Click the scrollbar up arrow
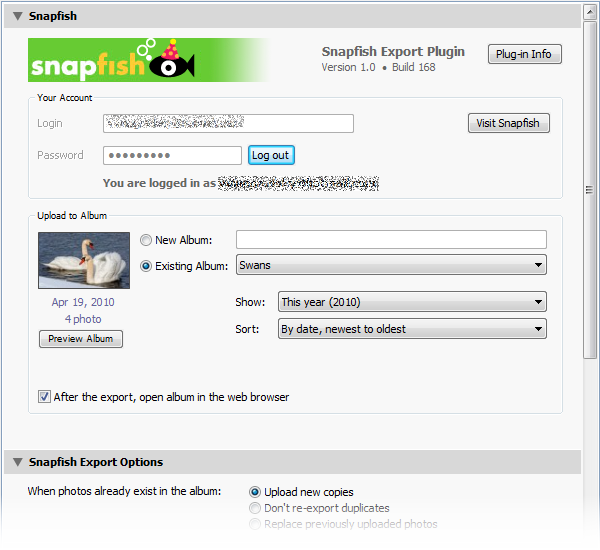The height and width of the screenshot is (550, 600). pos(590,11)
